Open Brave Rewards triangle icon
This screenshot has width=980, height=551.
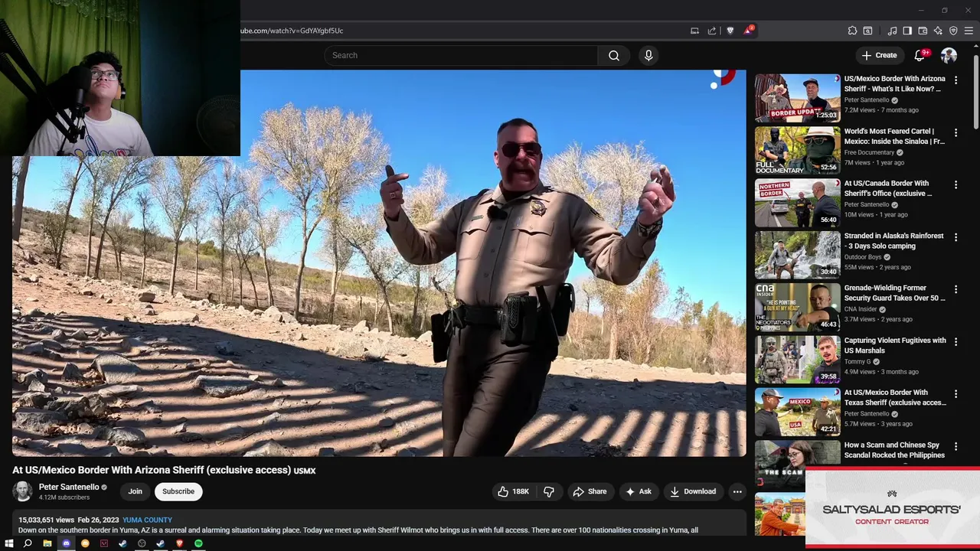(x=748, y=31)
